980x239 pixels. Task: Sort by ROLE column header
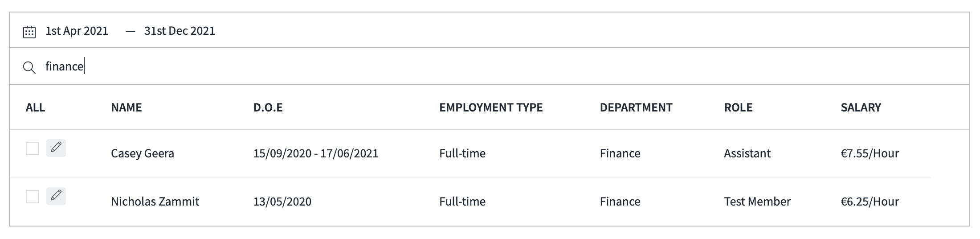click(738, 107)
